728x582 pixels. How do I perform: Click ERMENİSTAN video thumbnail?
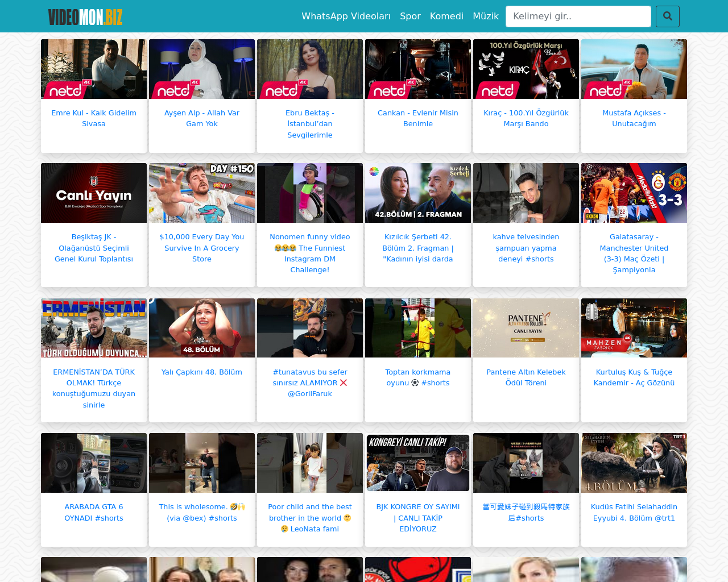coord(94,328)
